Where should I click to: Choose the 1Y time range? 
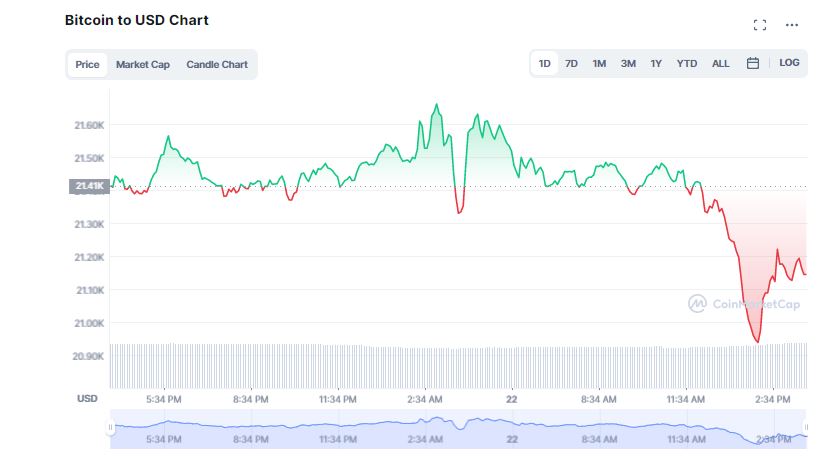tap(656, 64)
